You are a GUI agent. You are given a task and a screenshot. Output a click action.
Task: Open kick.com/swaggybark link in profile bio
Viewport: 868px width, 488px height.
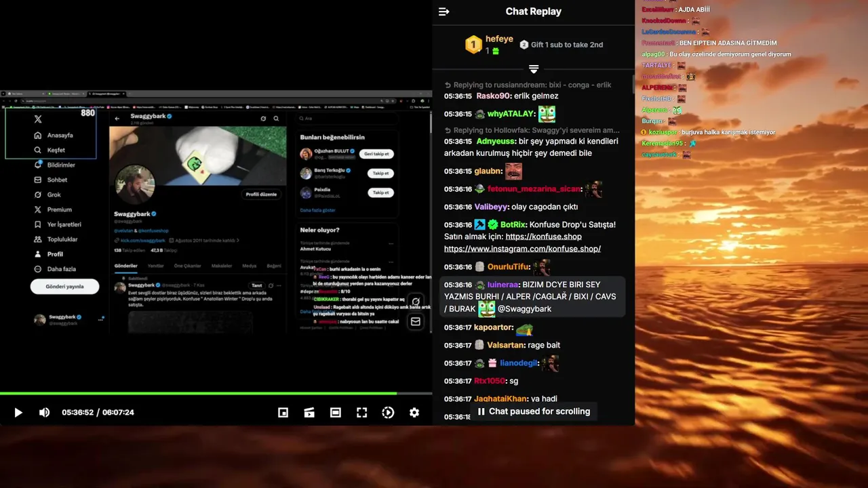(143, 241)
